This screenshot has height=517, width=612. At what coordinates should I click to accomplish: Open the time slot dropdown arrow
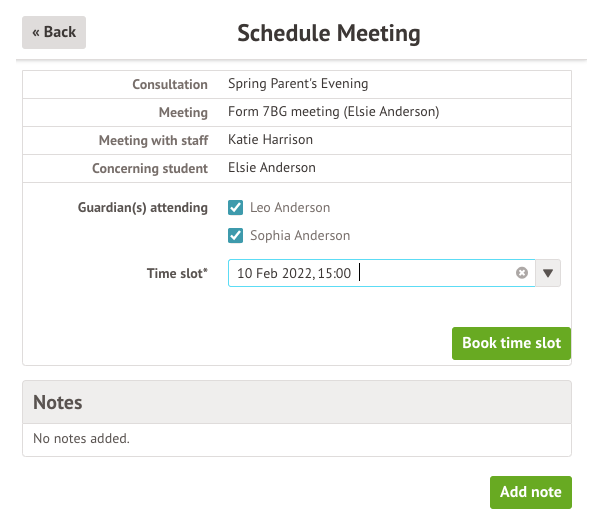click(x=548, y=273)
